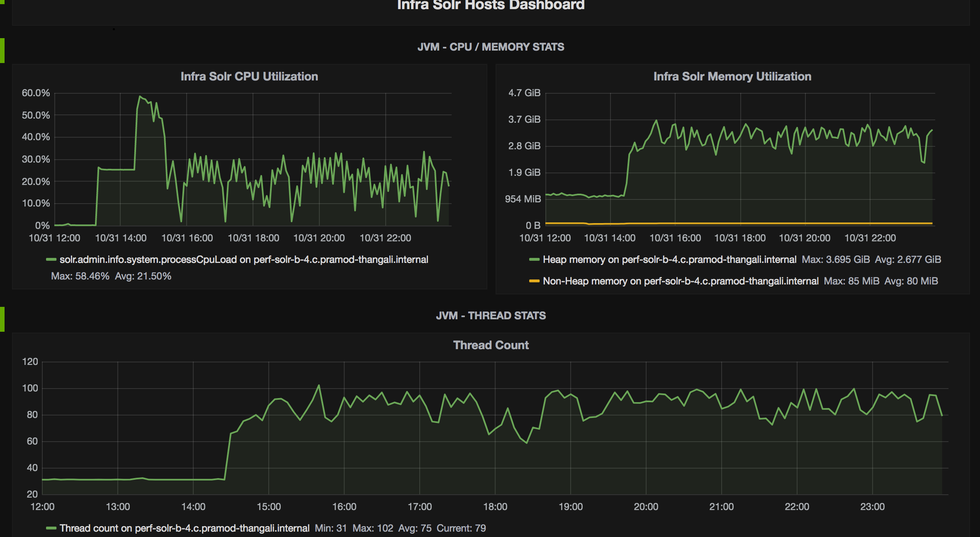Click green color swatch for Heap memory legend
980x537 pixels.
[534, 260]
